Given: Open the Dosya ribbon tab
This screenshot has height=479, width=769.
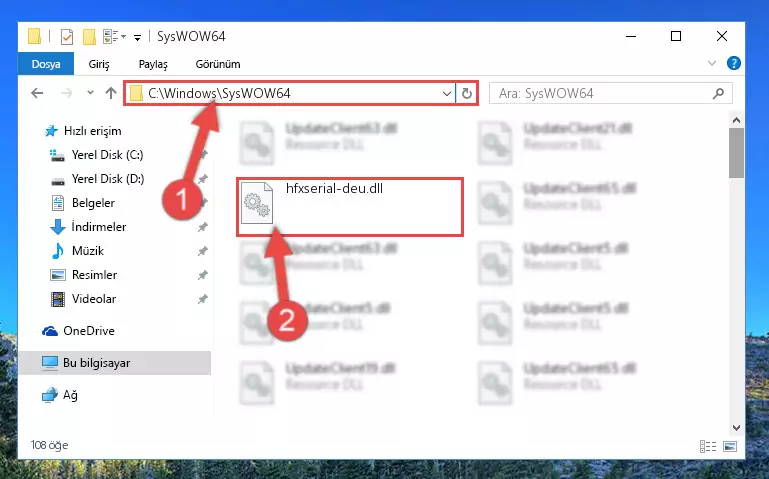Looking at the screenshot, I should 46,64.
